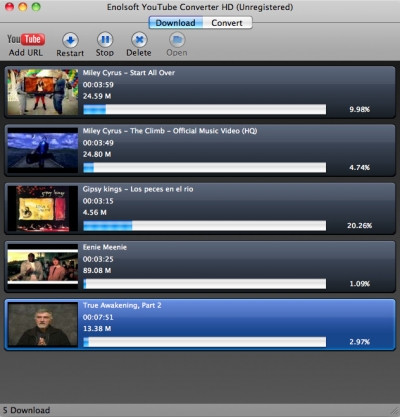
Task: Click the Restart download arrow icon
Action: [x=70, y=40]
